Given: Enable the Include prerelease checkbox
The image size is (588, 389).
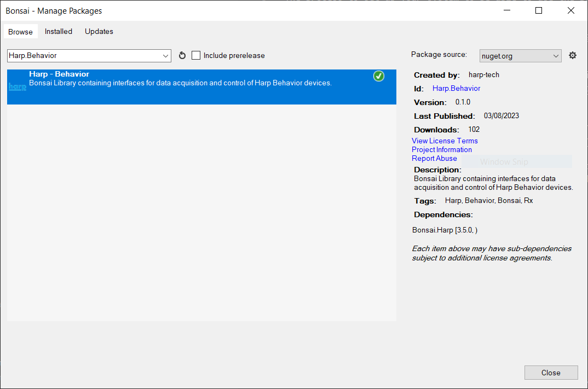Looking at the screenshot, I should 196,55.
